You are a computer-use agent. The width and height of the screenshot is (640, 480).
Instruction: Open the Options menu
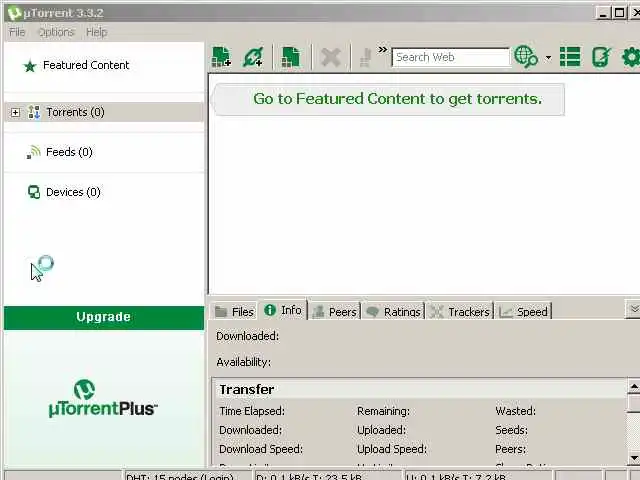56,32
